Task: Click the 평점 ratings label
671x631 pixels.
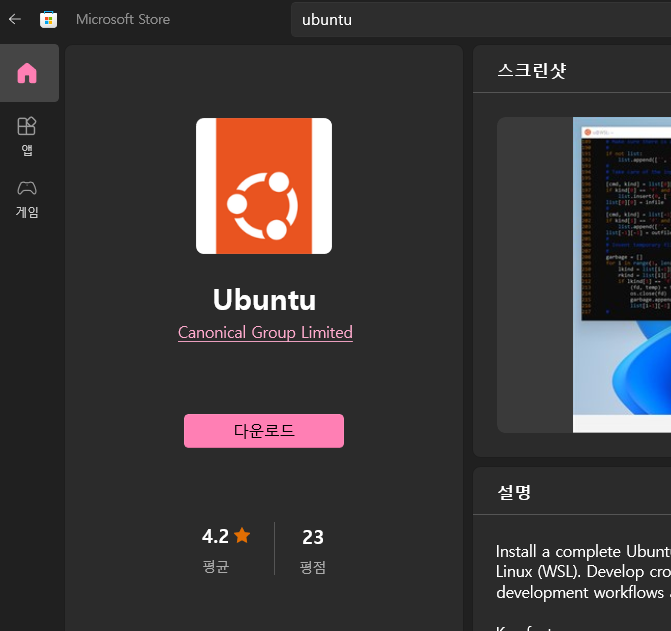Action: pos(313,568)
